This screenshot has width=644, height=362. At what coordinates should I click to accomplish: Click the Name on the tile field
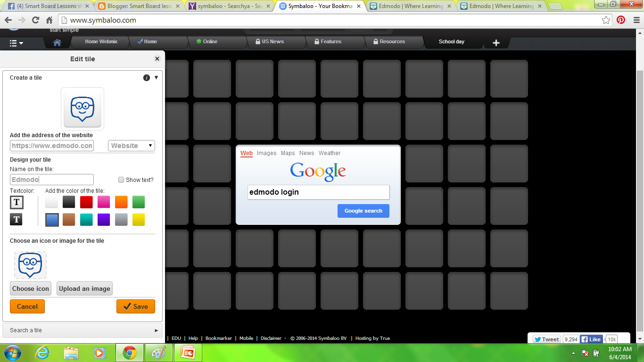point(52,180)
